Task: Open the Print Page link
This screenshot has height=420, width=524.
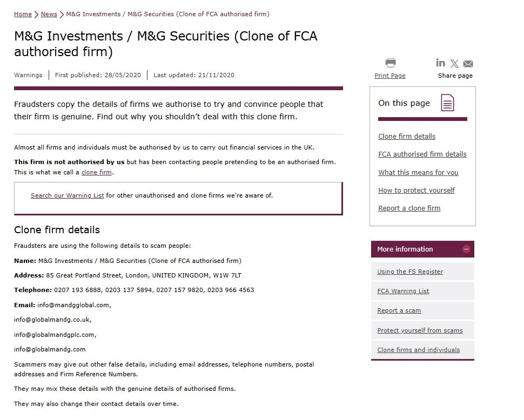Action: point(390,76)
